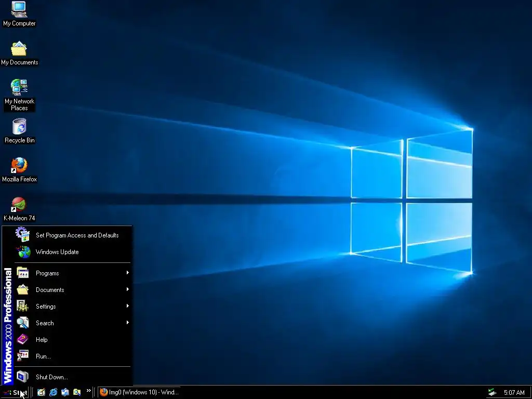Click the Start button
The height and width of the screenshot is (399, 532).
pyautogui.click(x=15, y=393)
